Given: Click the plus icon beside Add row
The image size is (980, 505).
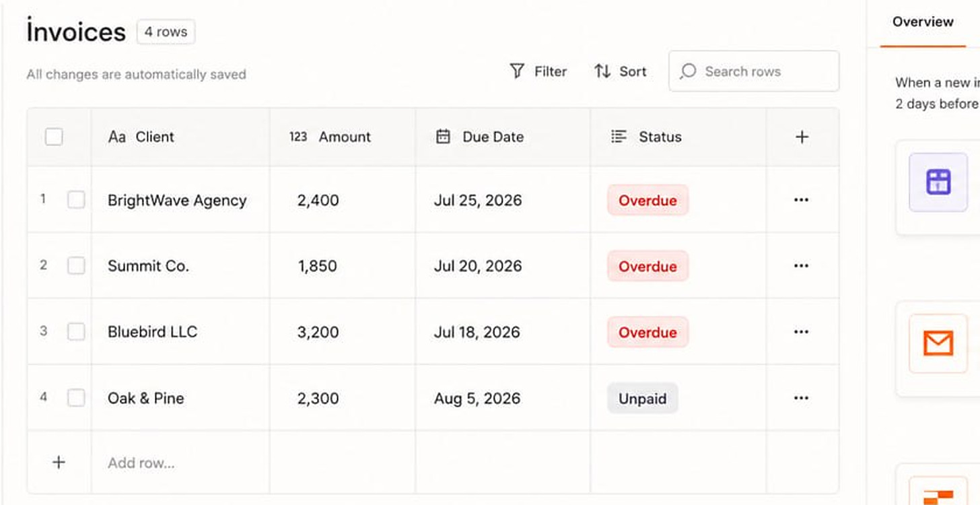Looking at the screenshot, I should (59, 462).
